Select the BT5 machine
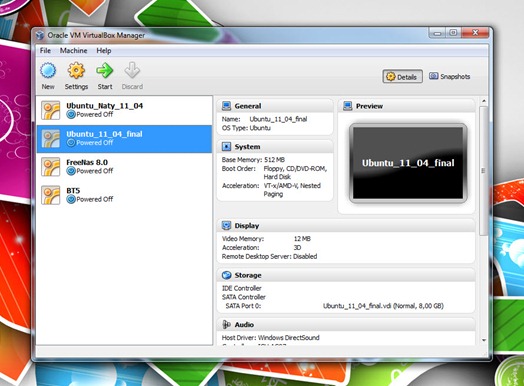The width and height of the screenshot is (524, 386). click(124, 195)
